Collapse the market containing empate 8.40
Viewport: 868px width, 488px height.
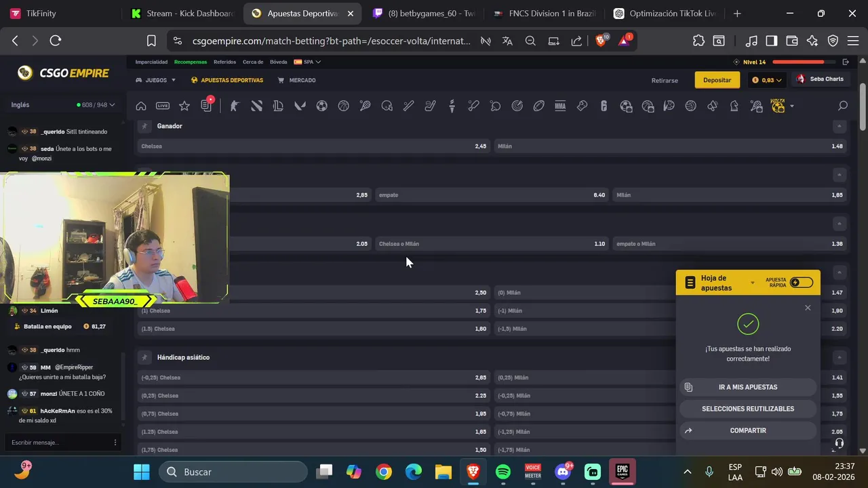pos(840,175)
